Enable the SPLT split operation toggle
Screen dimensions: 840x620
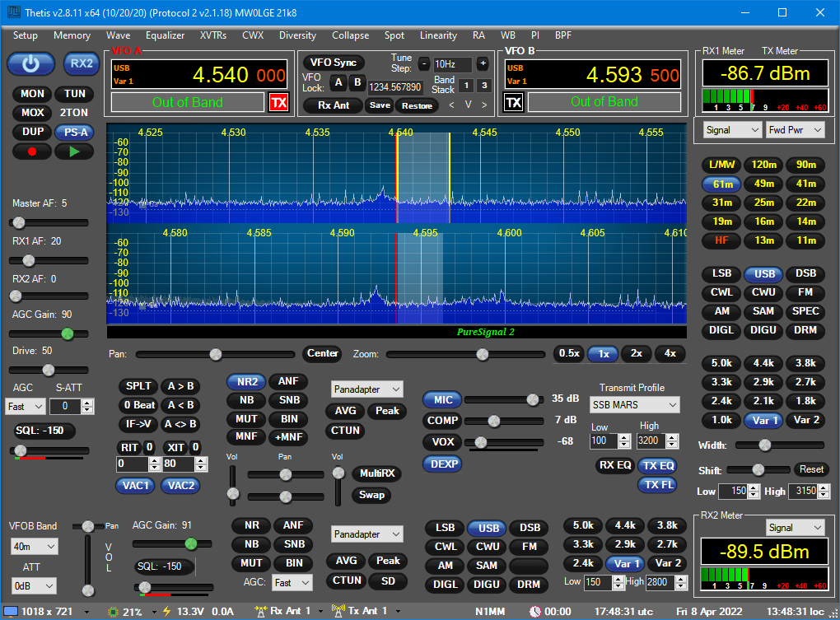[138, 385]
